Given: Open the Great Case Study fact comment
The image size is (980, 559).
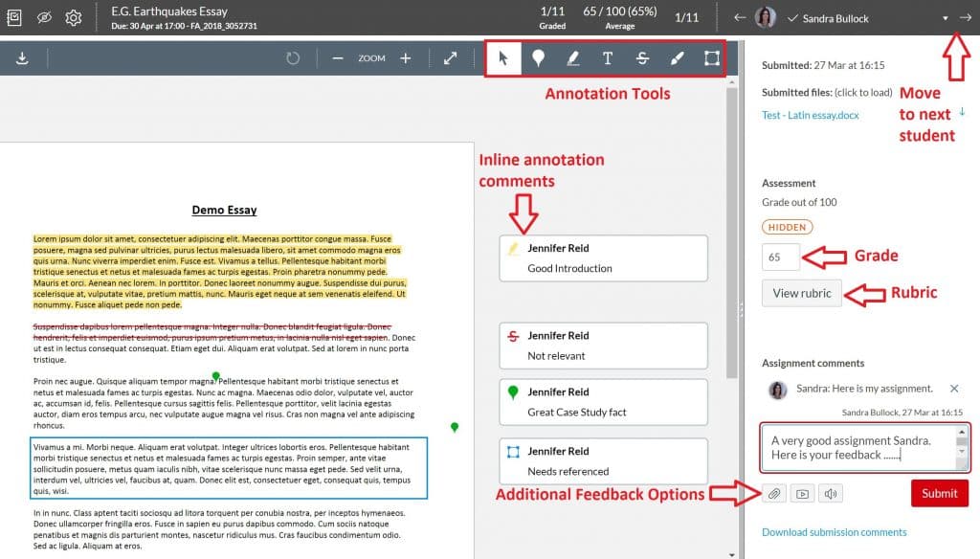Looking at the screenshot, I should 603,402.
